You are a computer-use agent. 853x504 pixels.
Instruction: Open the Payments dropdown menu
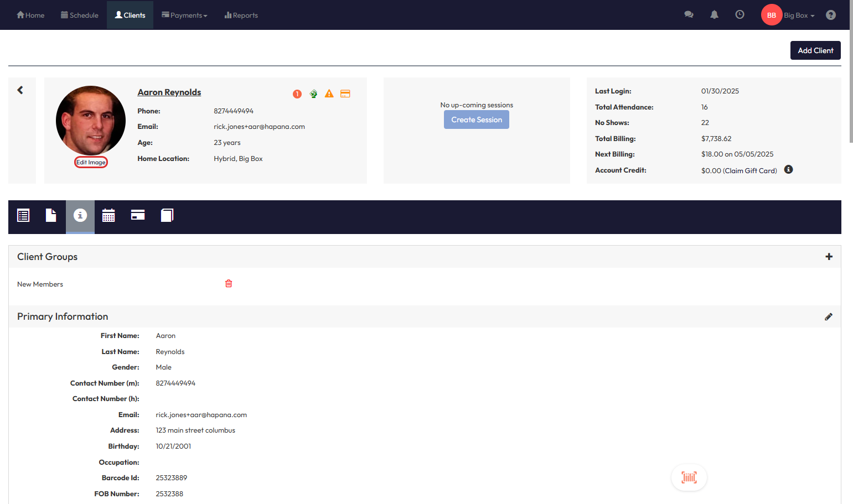click(185, 15)
